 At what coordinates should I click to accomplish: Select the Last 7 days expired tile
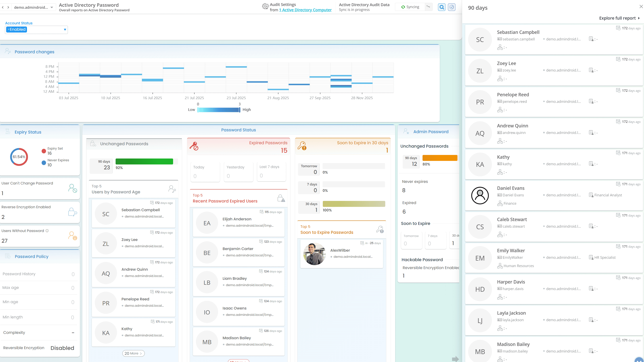click(271, 171)
